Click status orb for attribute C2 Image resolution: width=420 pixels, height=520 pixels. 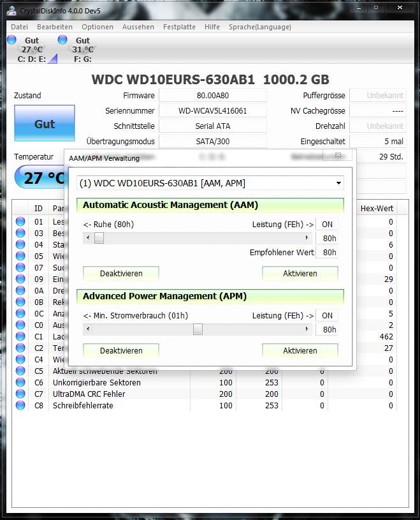click(x=20, y=348)
